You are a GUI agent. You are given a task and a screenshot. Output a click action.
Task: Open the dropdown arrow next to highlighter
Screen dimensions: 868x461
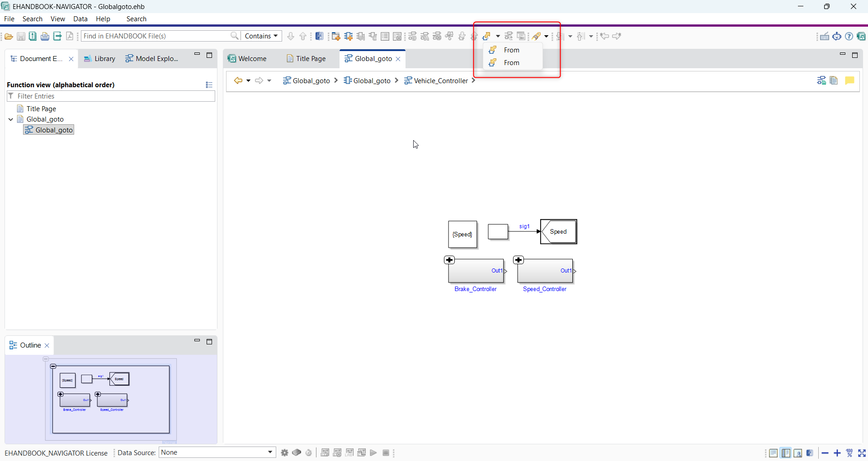coord(547,36)
